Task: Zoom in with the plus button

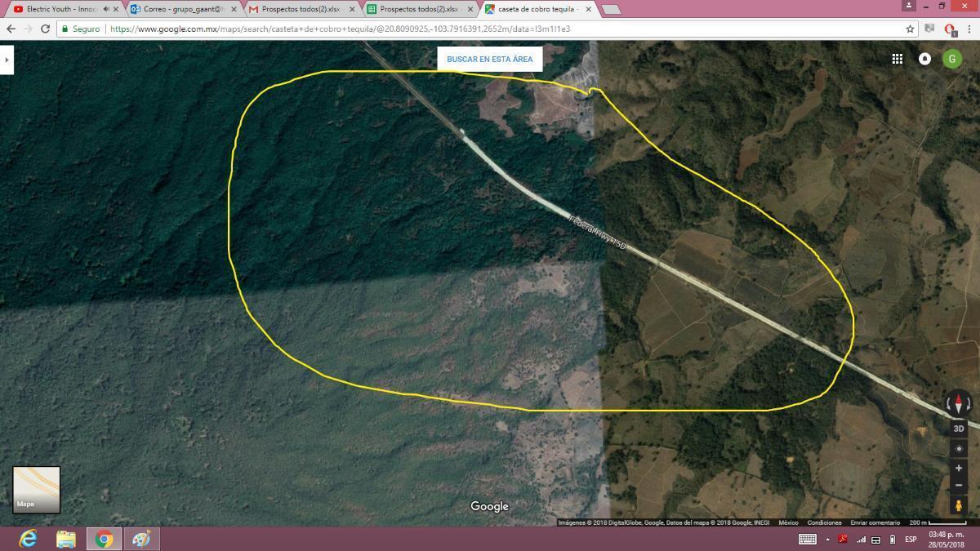Action: [959, 469]
